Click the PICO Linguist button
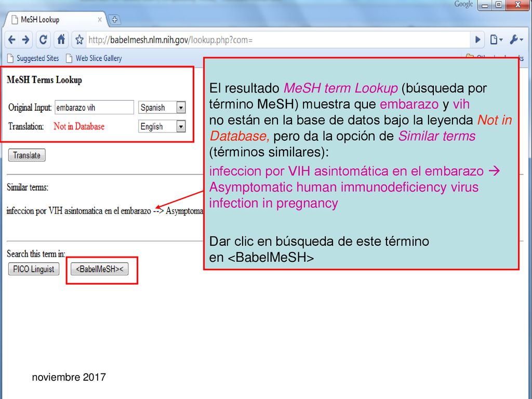This screenshot has height=399, width=532. tap(34, 269)
